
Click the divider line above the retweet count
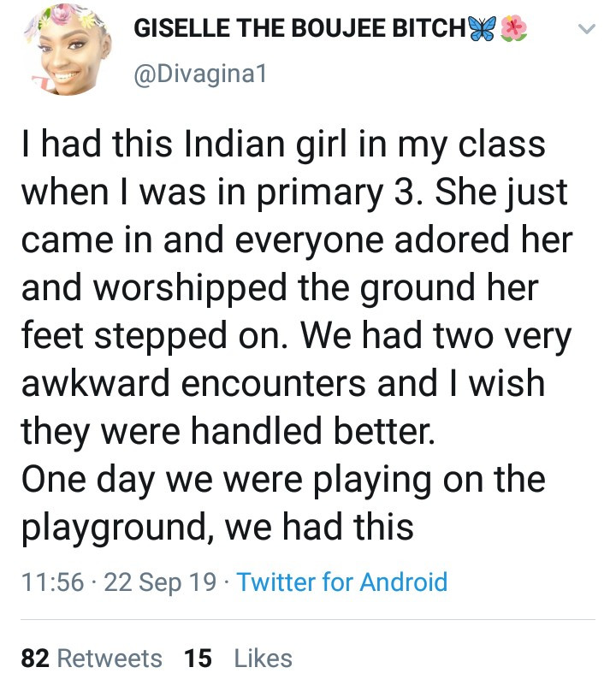(x=308, y=619)
